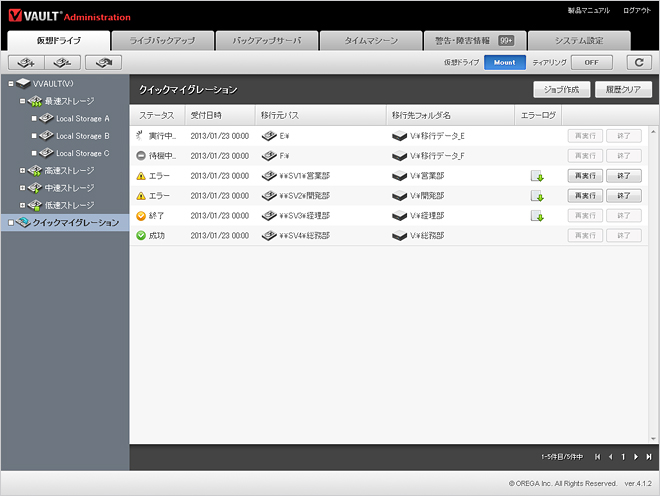This screenshot has height=496, width=660.
Task: Click the orange 終了 status icon
Action: point(141,216)
